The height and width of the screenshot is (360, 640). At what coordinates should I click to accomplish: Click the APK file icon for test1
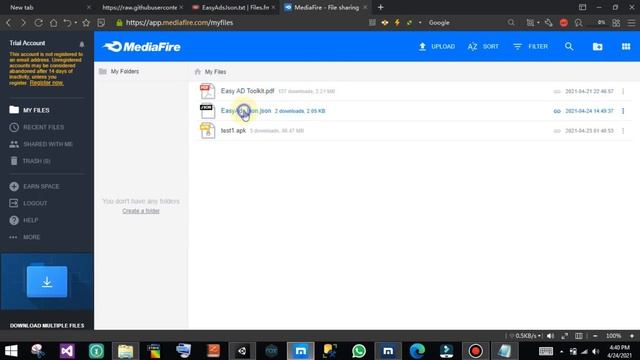(x=207, y=131)
